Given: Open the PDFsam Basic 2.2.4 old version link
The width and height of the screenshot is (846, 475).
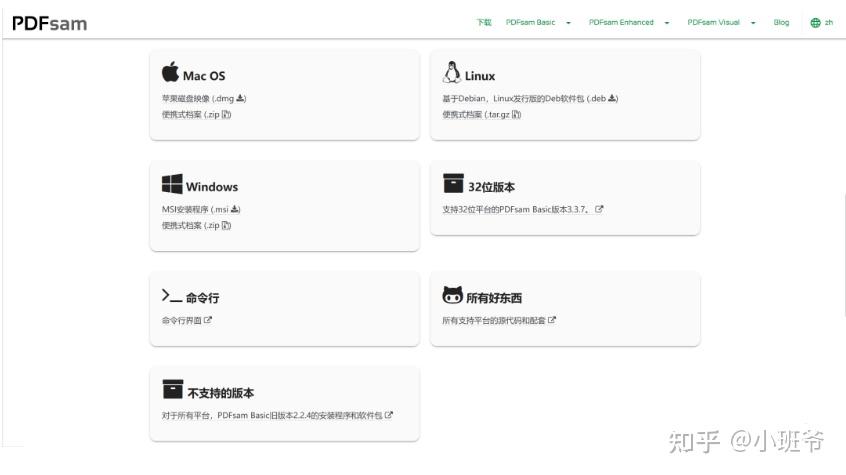Looking at the screenshot, I should [x=277, y=416].
